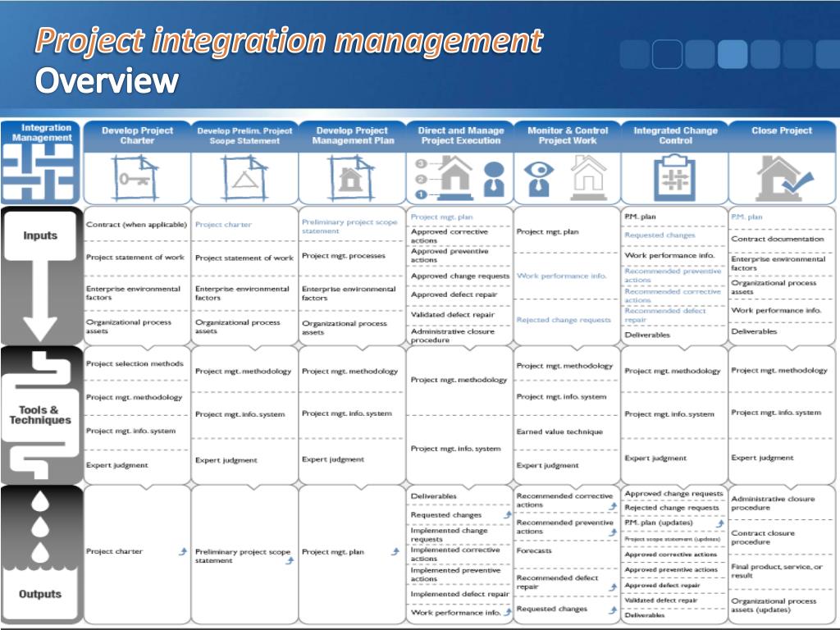Click the eye-headed person icon under Monitor & Control

[539, 179]
